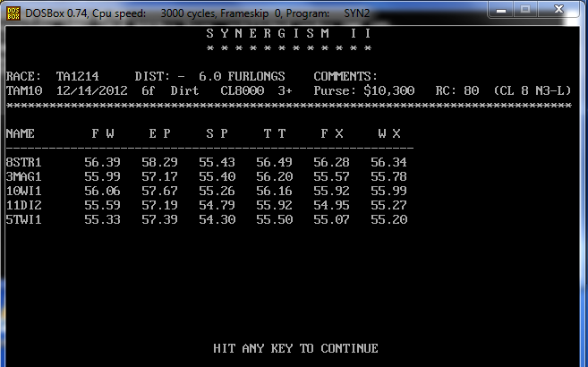Viewport: 588px width, 367px height.
Task: Click the TAM10 track code
Action: tap(24, 90)
